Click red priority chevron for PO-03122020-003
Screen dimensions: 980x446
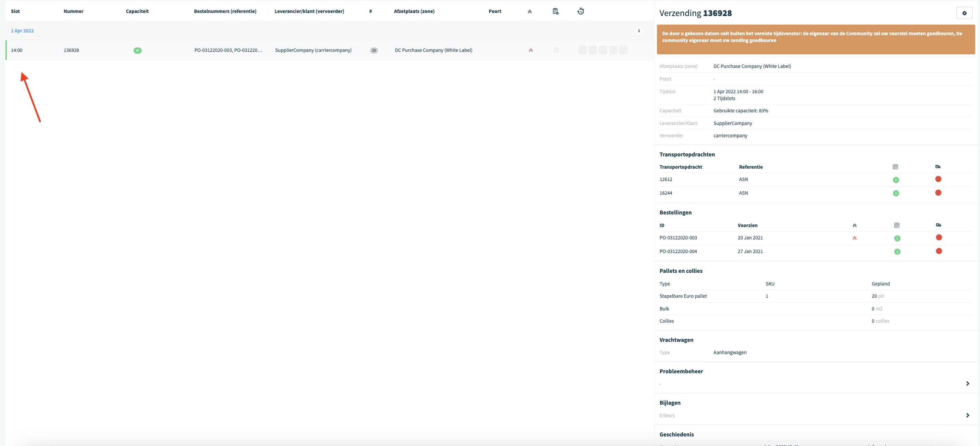(x=854, y=238)
